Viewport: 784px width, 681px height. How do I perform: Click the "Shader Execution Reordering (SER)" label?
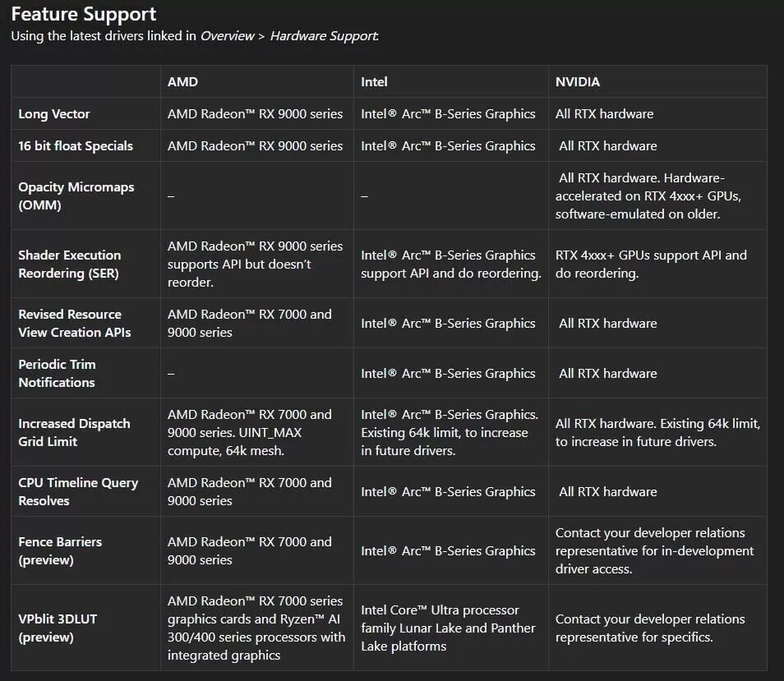(x=70, y=264)
